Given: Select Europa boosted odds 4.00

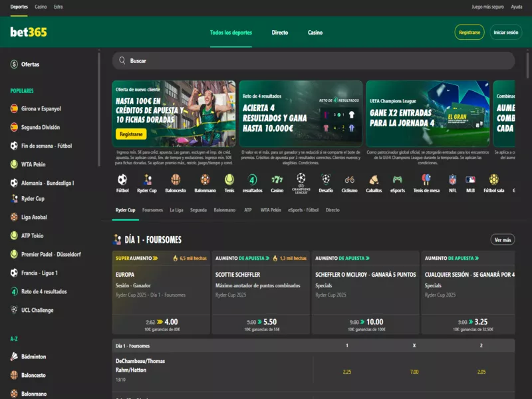Looking at the screenshot, I should [x=162, y=324].
